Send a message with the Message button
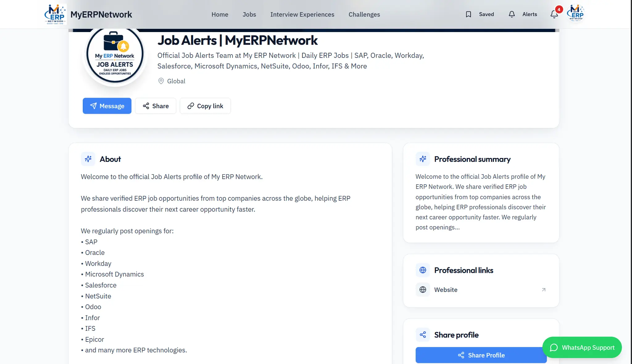Image resolution: width=632 pixels, height=364 pixels. (x=107, y=106)
